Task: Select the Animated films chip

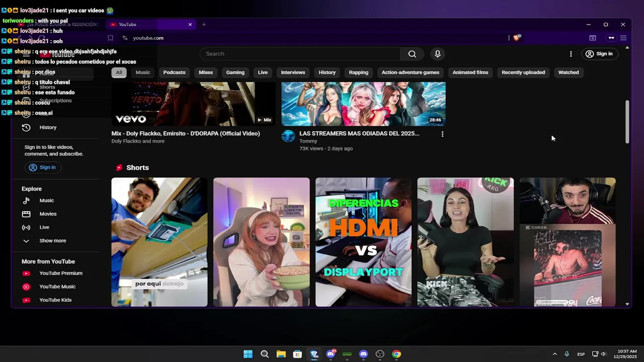Action: [x=470, y=72]
